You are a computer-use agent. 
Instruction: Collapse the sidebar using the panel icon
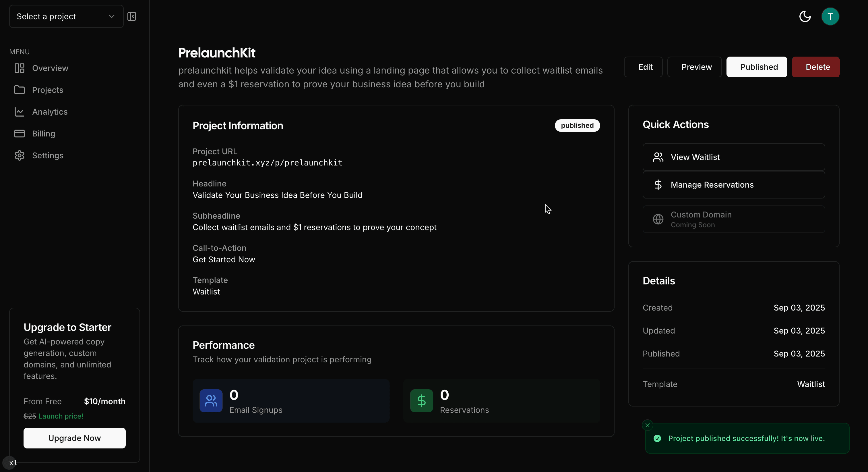click(x=132, y=16)
